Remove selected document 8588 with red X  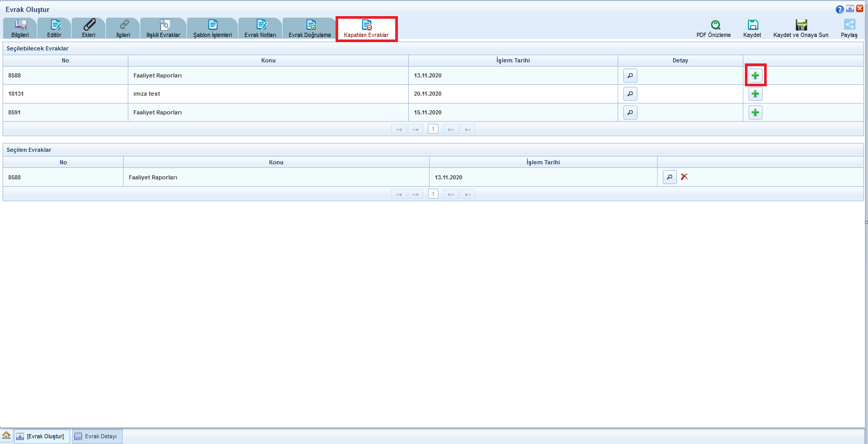click(x=684, y=177)
